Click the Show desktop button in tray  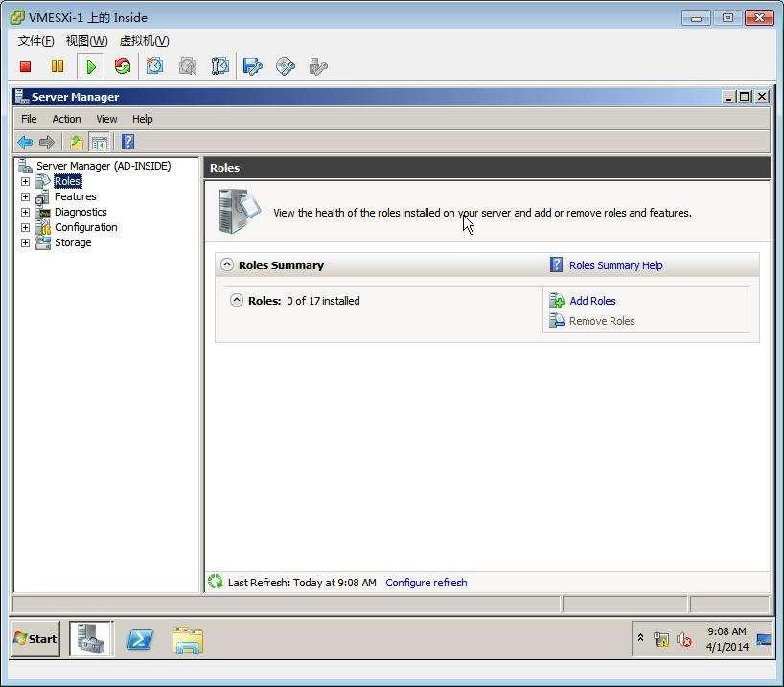click(x=764, y=639)
